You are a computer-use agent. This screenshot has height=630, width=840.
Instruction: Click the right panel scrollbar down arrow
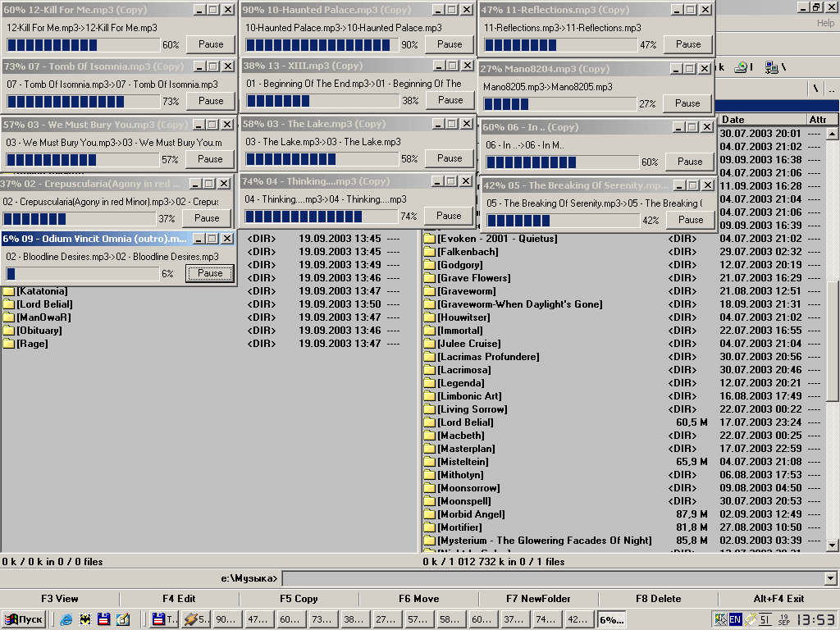pyautogui.click(x=832, y=546)
